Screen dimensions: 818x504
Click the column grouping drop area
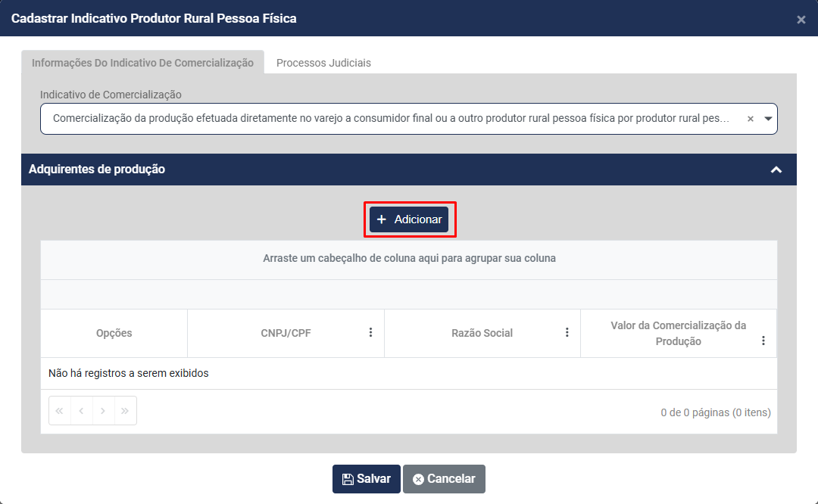click(409, 258)
